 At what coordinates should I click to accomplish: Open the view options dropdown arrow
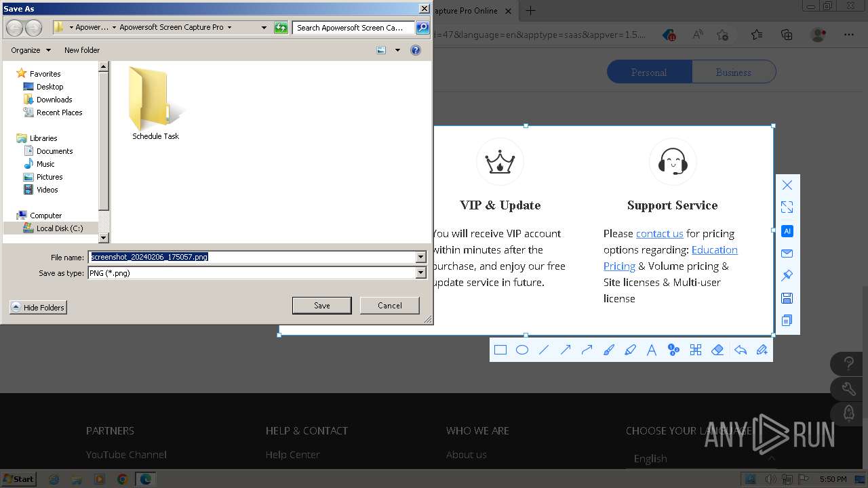397,50
